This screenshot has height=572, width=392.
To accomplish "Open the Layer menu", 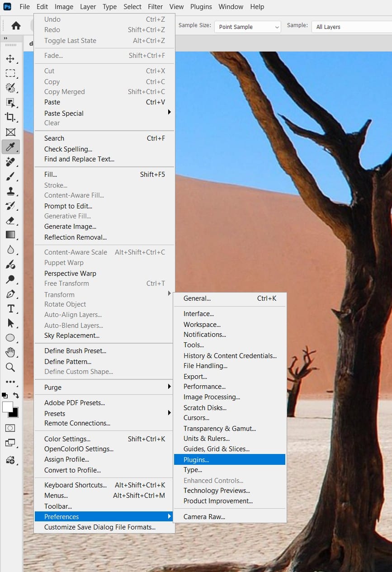I will pos(88,7).
